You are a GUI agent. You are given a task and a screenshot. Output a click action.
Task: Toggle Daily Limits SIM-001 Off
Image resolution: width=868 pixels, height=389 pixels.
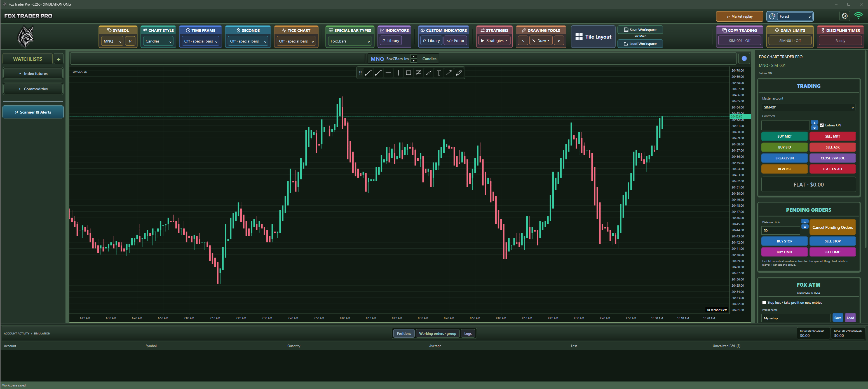click(x=790, y=41)
